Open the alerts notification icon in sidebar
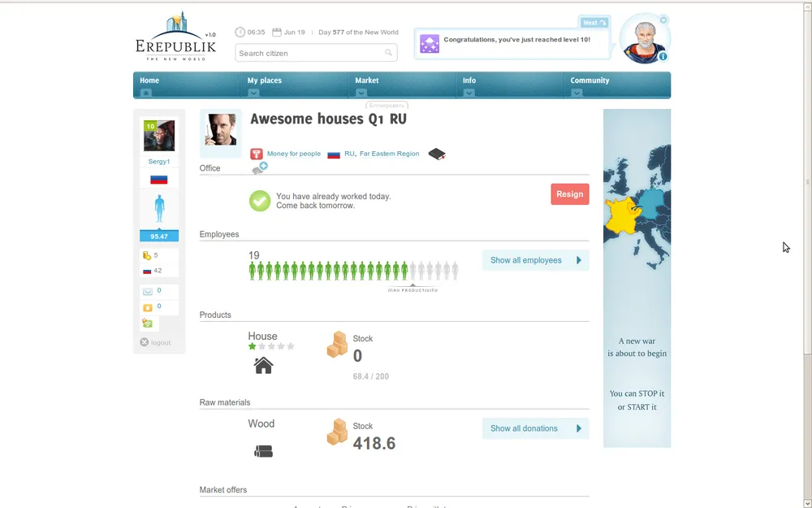812x508 pixels. pos(148,307)
